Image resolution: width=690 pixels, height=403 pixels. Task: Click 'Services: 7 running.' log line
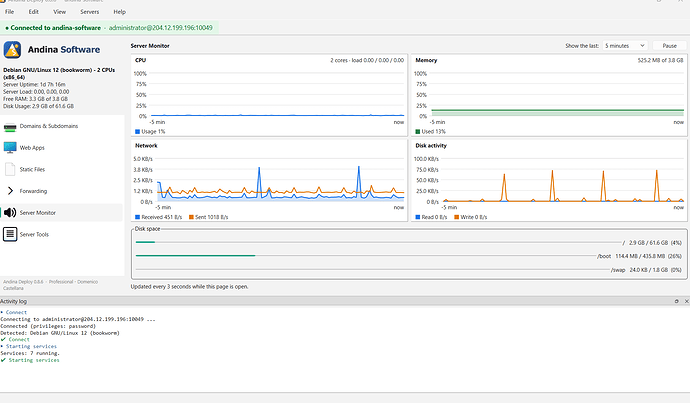click(30, 353)
